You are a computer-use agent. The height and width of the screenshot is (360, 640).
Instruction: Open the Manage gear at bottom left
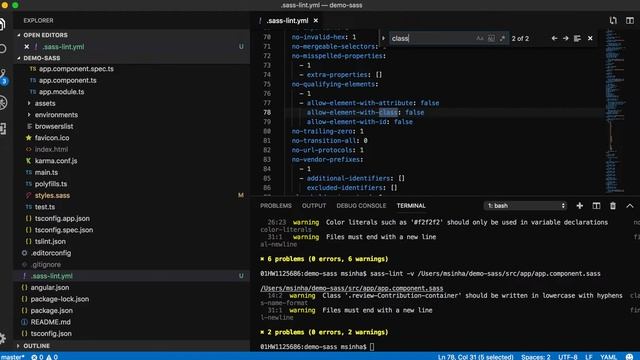(2, 338)
